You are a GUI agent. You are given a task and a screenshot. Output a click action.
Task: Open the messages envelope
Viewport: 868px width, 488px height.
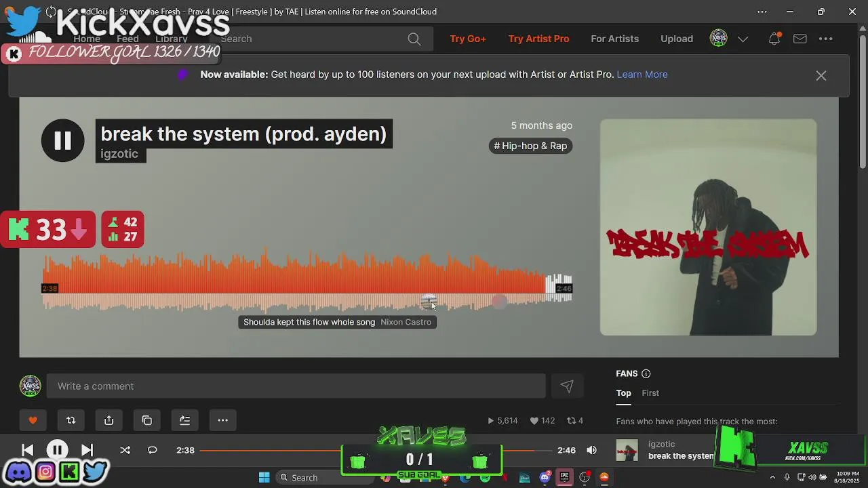(800, 39)
